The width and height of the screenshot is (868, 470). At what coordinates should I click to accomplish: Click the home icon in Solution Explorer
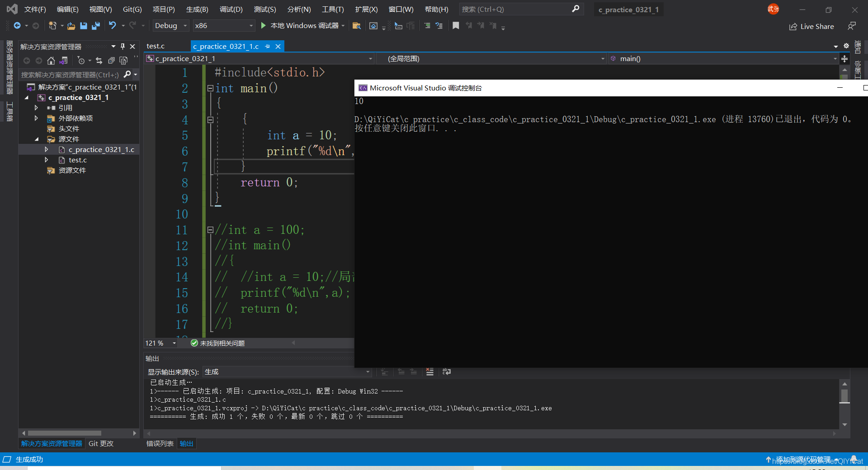point(51,60)
